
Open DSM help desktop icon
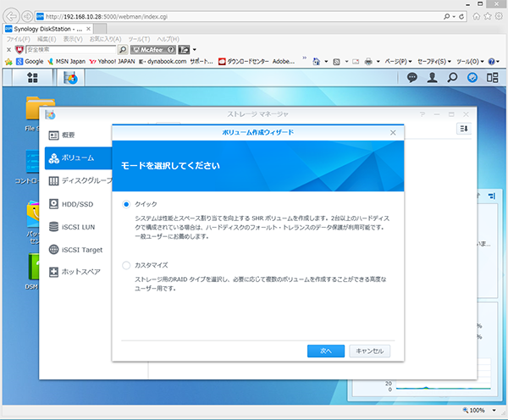[32, 272]
